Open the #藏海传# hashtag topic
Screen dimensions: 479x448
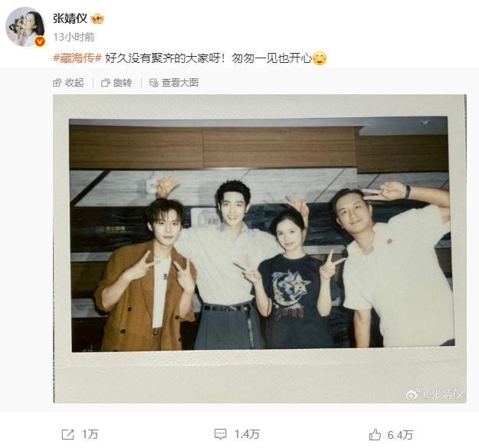click(77, 58)
